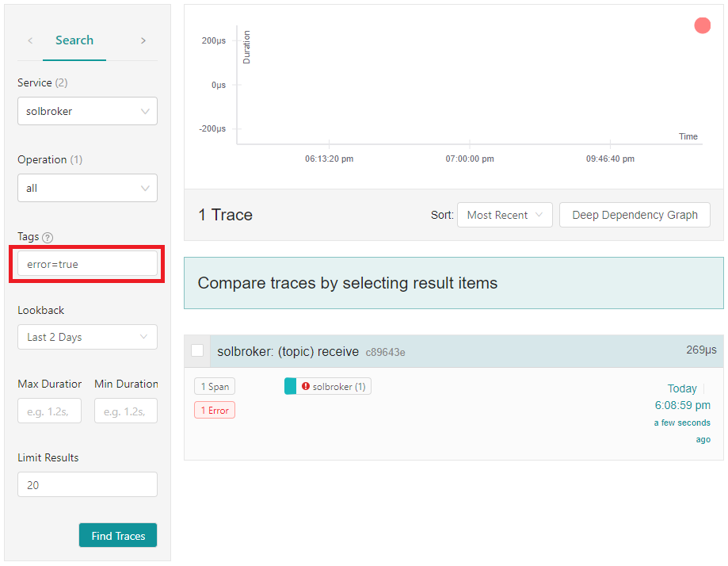Click into the Min Duration field
The image size is (728, 566).
[125, 411]
